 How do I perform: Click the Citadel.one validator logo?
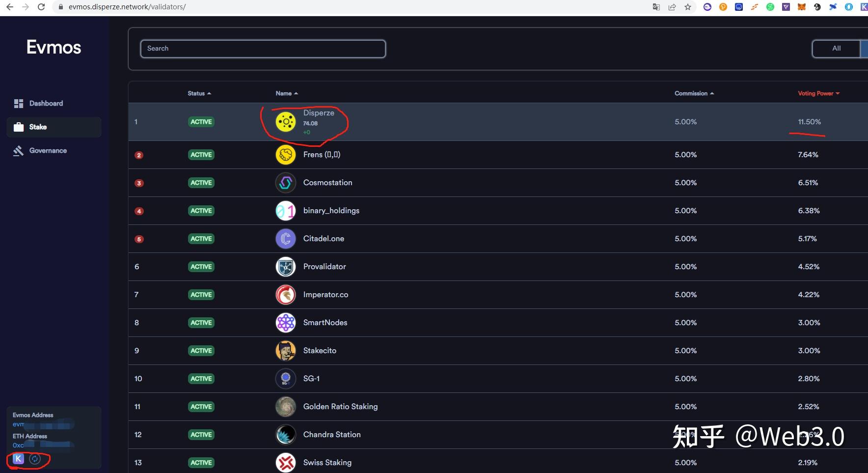286,239
